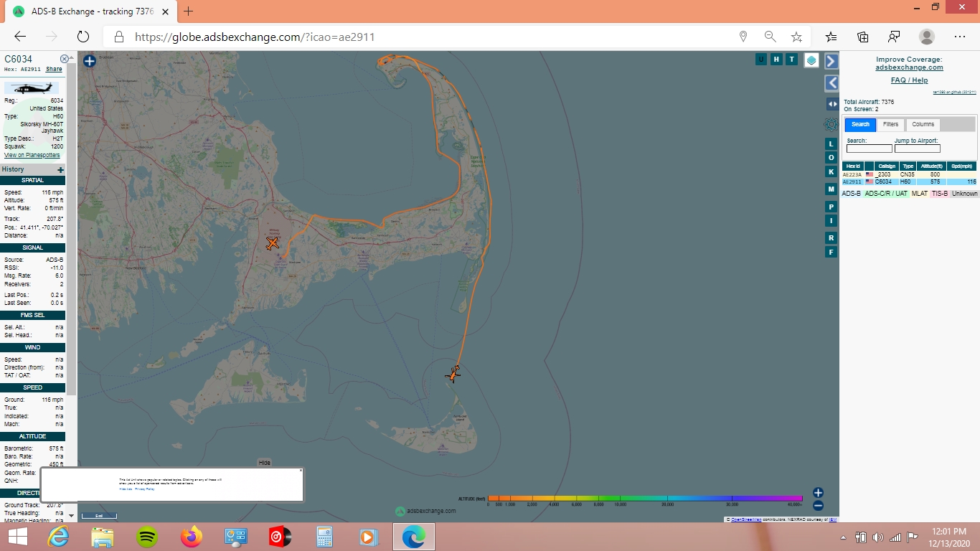Toggle the K map option button
Viewport: 980px width, 551px height.
pos(831,171)
